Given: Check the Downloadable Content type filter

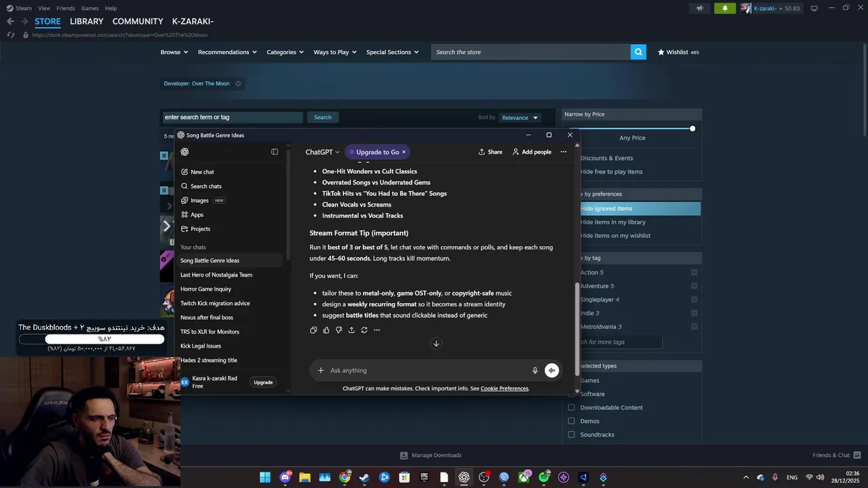Looking at the screenshot, I should [571, 407].
